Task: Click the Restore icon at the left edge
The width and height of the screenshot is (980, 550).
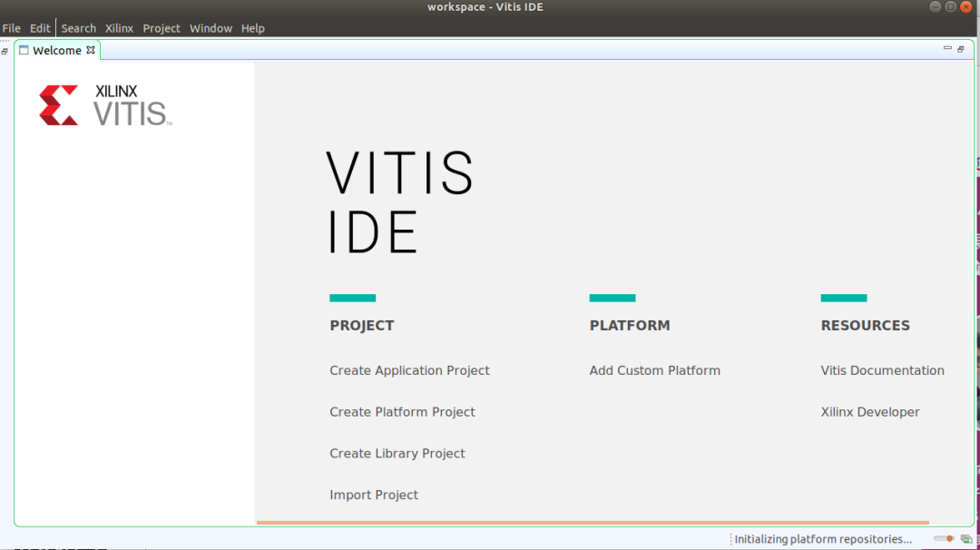Action: tap(5, 51)
